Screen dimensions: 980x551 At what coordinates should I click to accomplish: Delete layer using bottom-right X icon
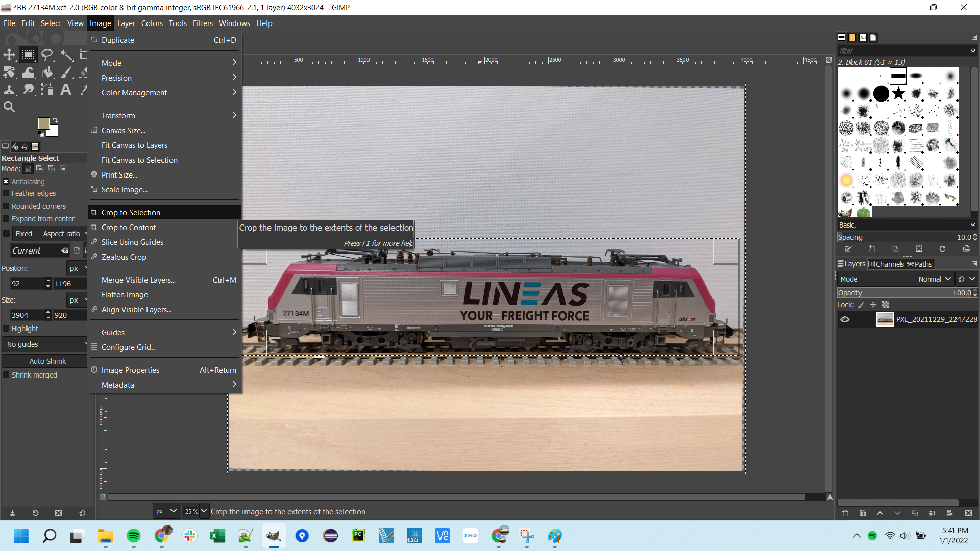click(968, 513)
